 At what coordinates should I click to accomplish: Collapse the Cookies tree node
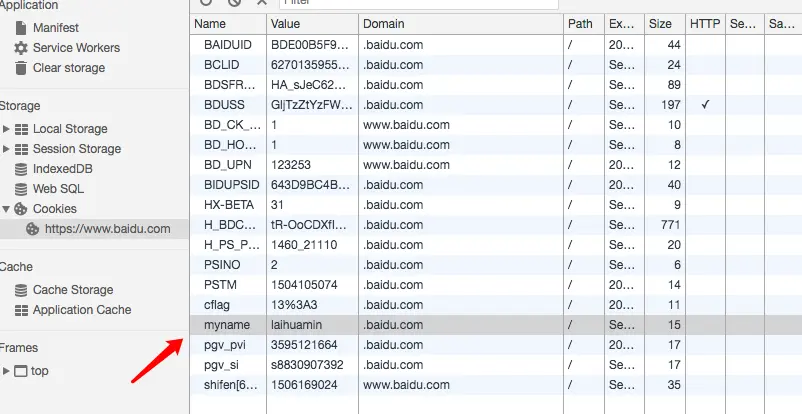point(7,209)
